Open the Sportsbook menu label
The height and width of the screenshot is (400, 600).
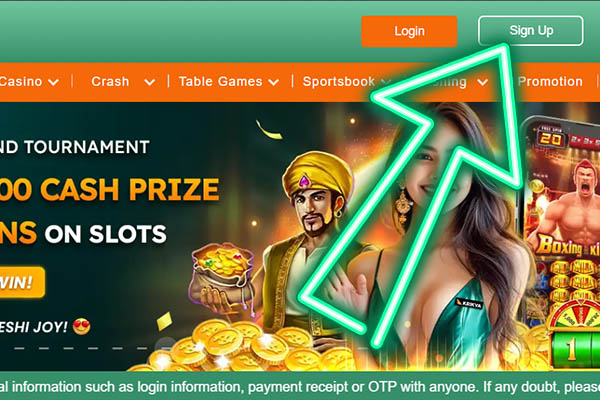[339, 81]
